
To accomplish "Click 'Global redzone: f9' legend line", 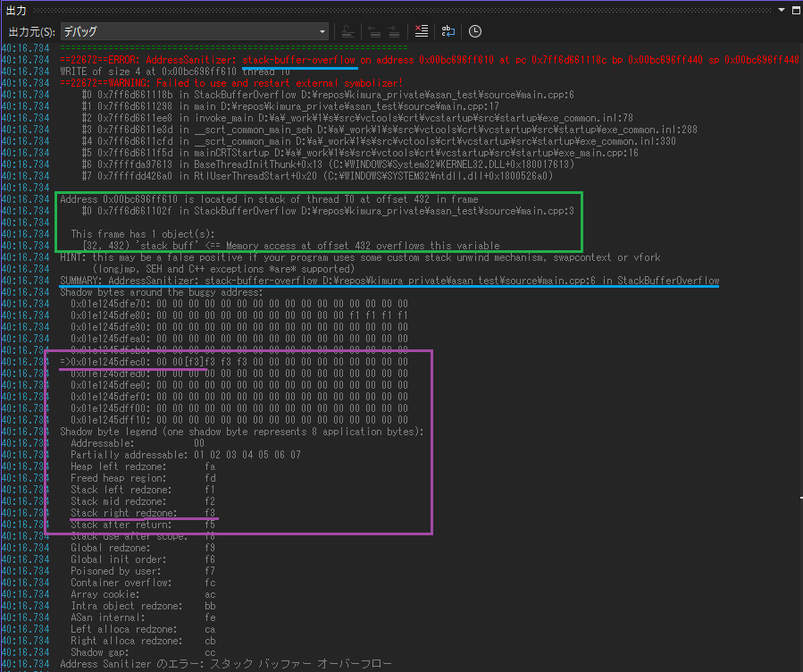I will point(143,548).
